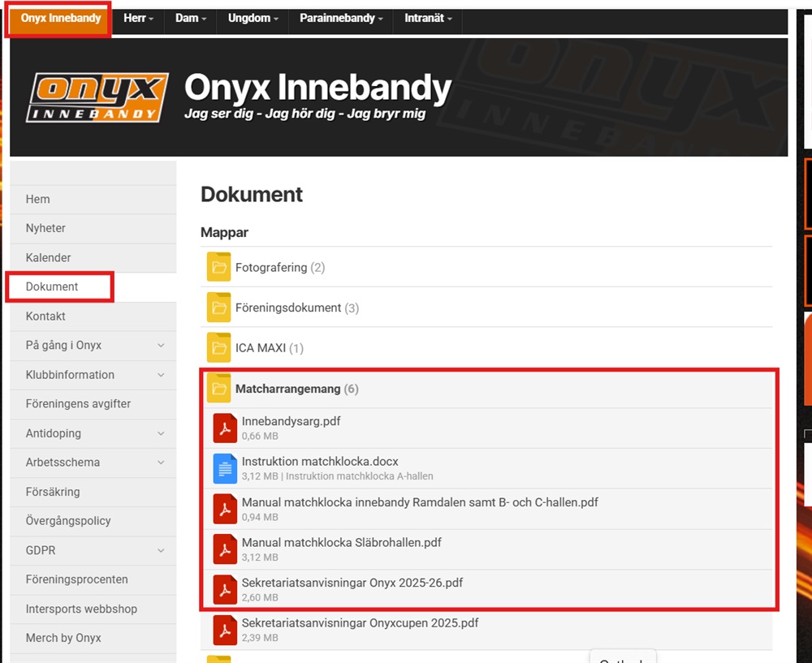Viewport: 812px width, 663px height.
Task: Open the Ungdom dropdown menu
Action: [x=253, y=18]
